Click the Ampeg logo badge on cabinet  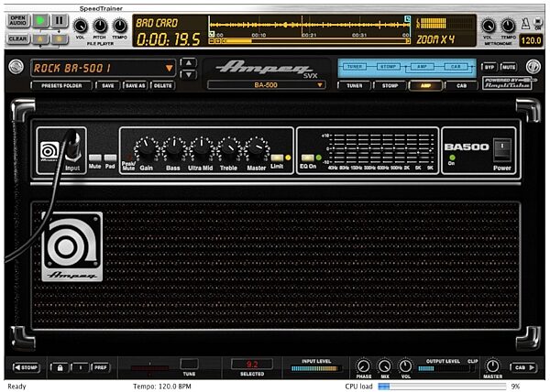72,246
